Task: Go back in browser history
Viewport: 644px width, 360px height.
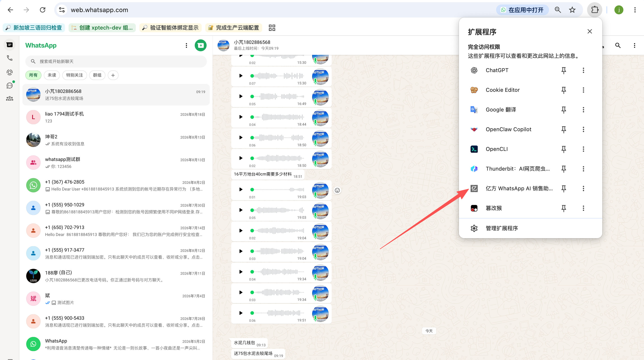Action: tap(10, 10)
